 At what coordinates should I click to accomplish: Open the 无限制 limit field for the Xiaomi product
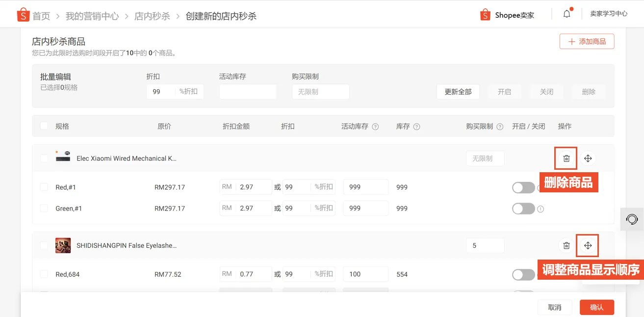coord(485,158)
